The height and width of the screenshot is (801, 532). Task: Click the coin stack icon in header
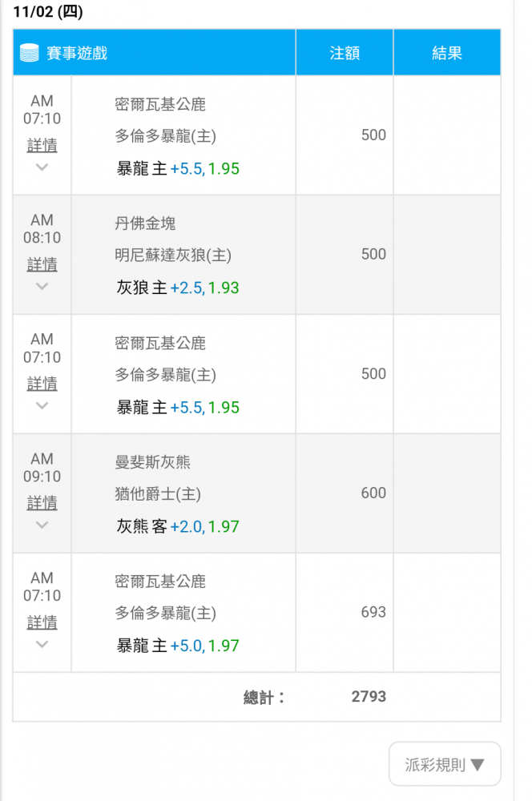29,53
